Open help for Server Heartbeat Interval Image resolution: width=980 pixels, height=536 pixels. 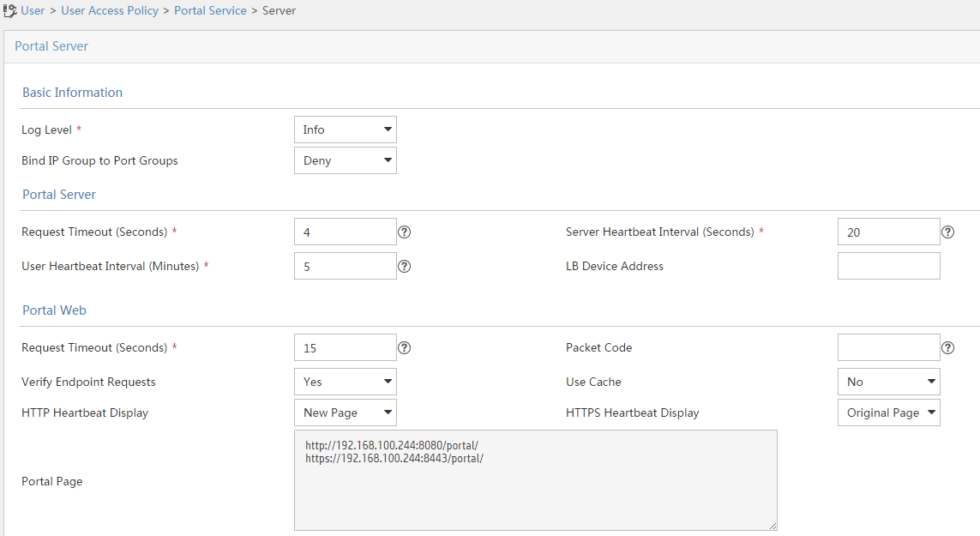click(947, 231)
